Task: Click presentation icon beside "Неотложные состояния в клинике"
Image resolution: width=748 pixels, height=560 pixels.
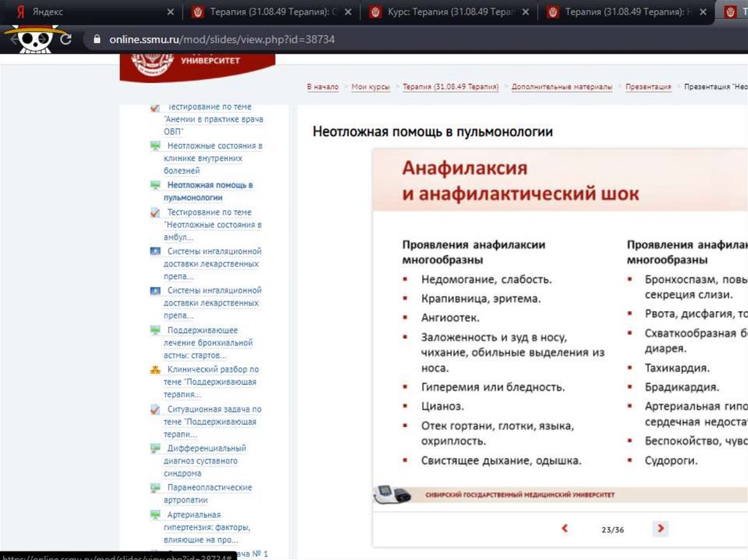Action: click(x=155, y=145)
